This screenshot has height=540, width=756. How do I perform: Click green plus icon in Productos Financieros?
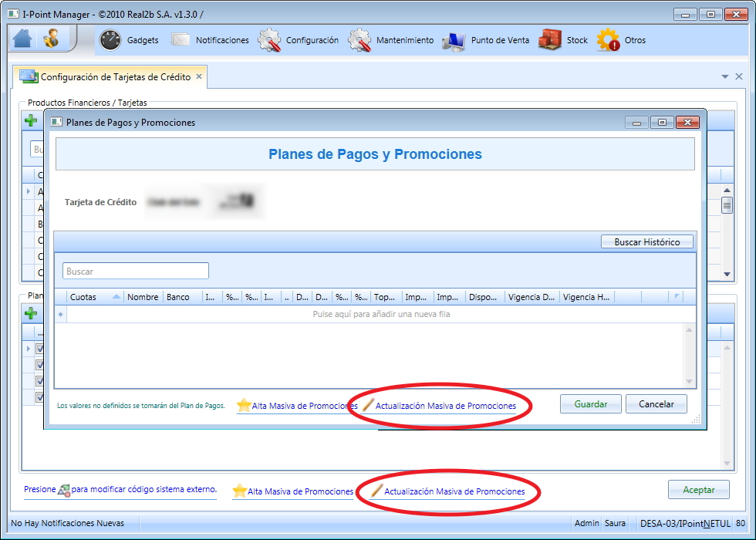(31, 120)
